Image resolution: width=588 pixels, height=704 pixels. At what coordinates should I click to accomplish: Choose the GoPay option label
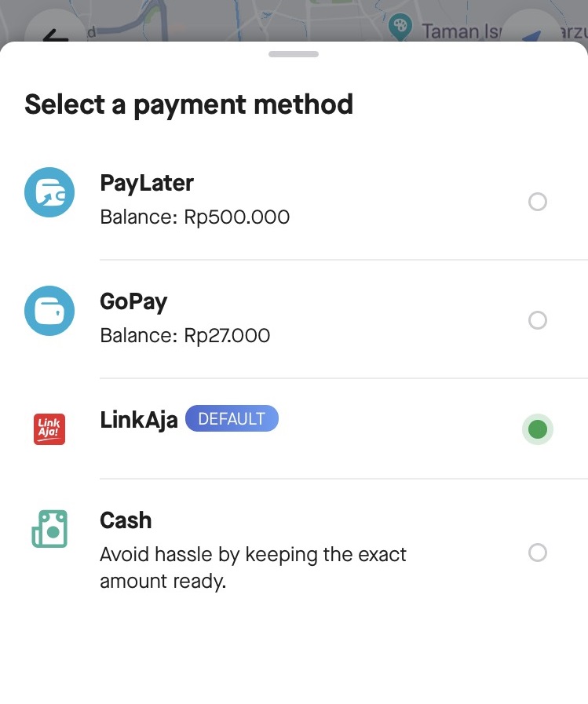pos(133,301)
